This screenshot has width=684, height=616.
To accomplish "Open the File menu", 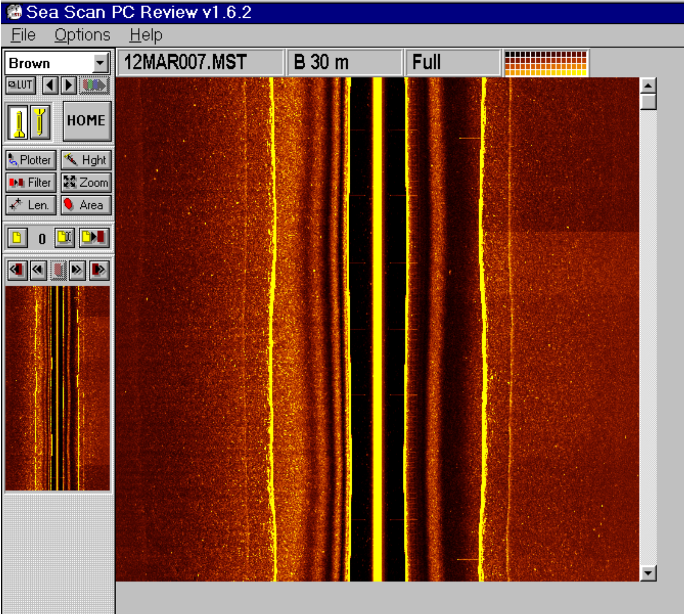I will pos(23,35).
